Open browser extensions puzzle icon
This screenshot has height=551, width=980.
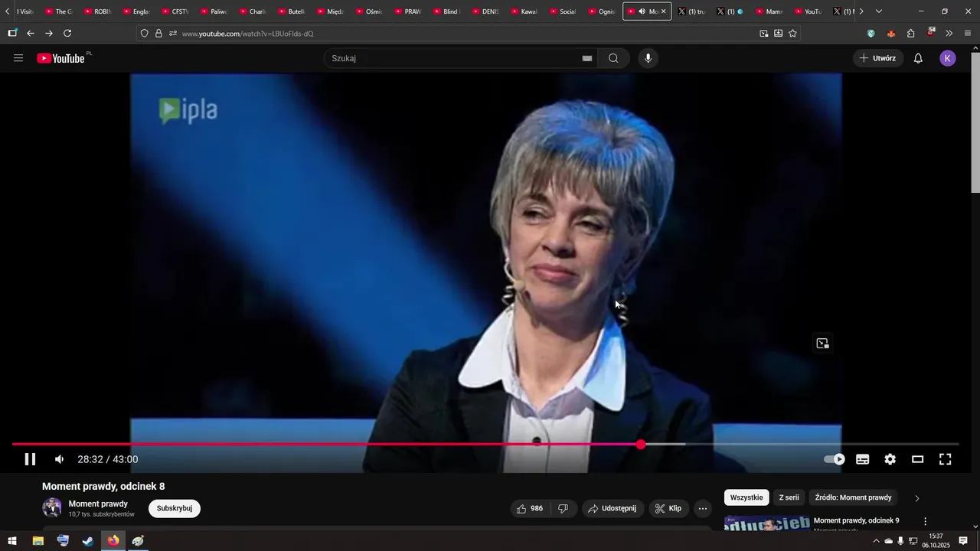[x=910, y=34]
